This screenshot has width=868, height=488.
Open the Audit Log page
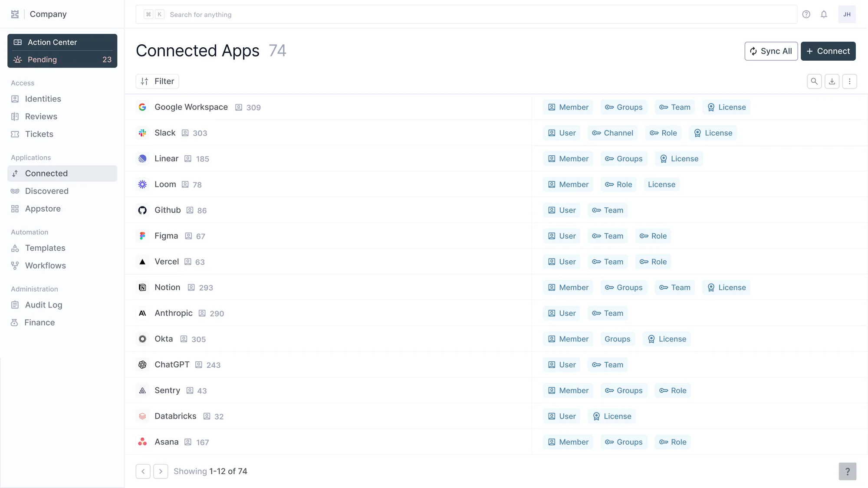(x=62, y=305)
